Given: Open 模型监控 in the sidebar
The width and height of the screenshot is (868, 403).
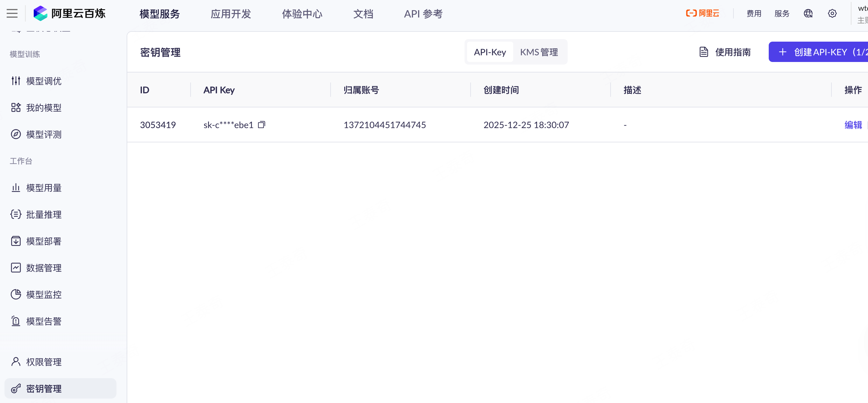Looking at the screenshot, I should (44, 295).
